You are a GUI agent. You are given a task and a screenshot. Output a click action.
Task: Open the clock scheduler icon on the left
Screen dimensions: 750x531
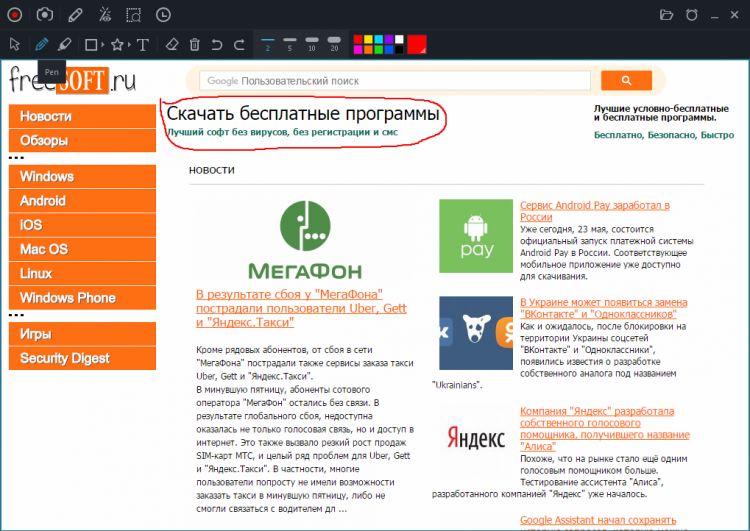(x=163, y=15)
